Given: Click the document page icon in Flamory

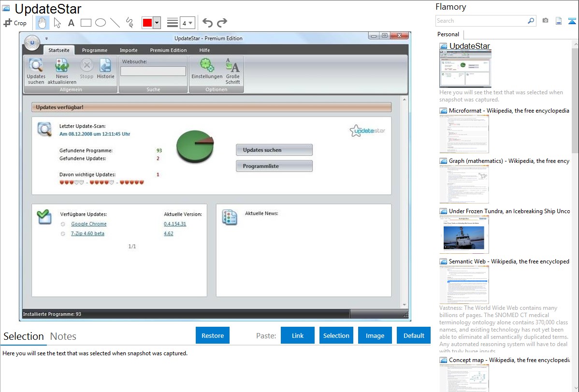Looking at the screenshot, I should pyautogui.click(x=559, y=21).
